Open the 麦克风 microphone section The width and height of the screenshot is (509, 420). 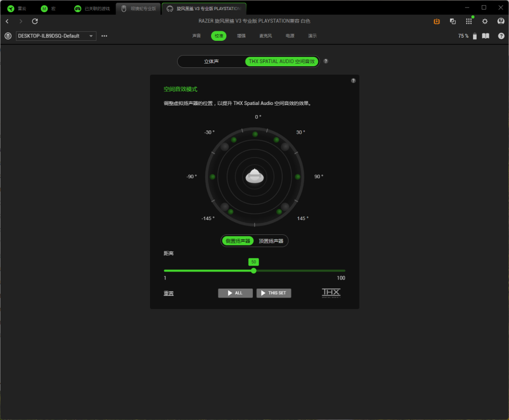pyautogui.click(x=266, y=36)
